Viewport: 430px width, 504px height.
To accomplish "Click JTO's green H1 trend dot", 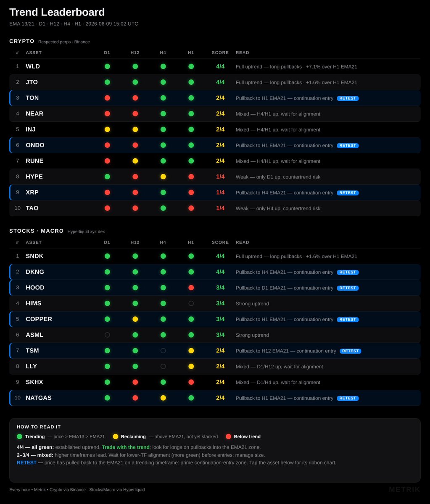I will (191, 82).
